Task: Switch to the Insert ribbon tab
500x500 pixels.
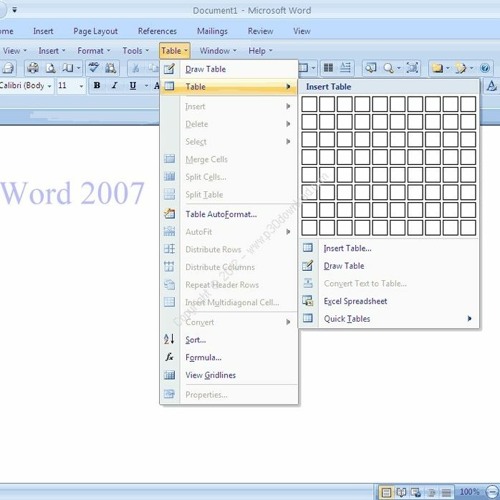Action: (43, 31)
